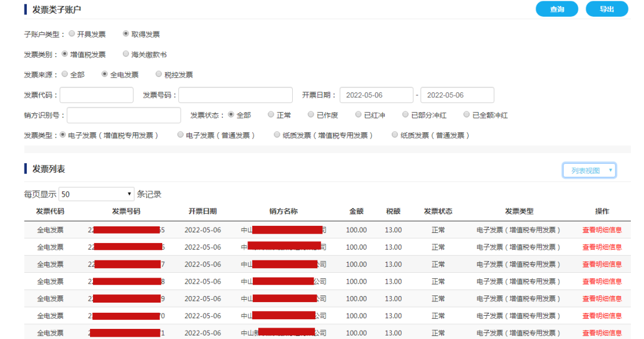The image size is (644, 339).
Task: Click 正常 status in first table row
Action: point(438,230)
